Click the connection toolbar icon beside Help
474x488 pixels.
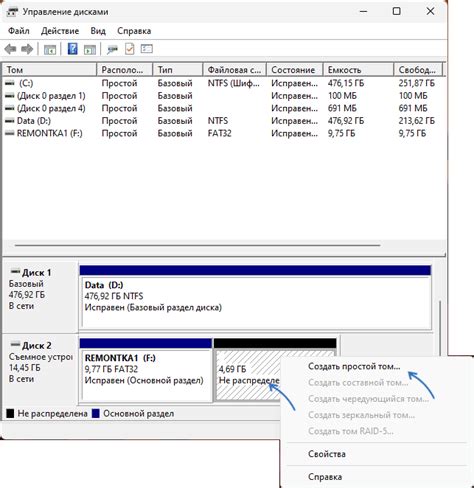112,49
